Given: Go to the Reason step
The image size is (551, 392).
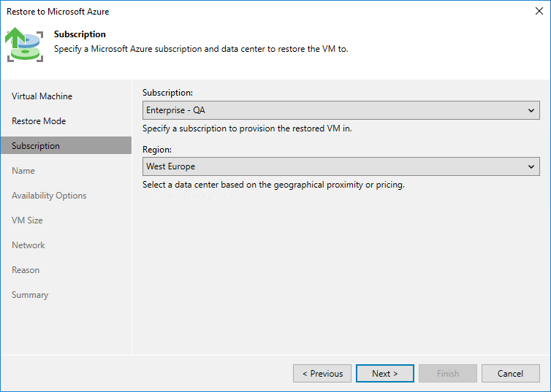Looking at the screenshot, I should [26, 270].
